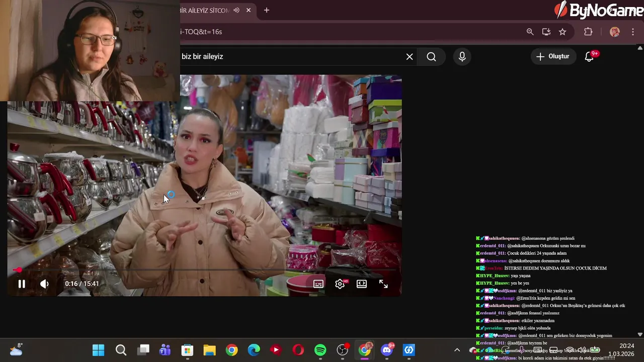The image size is (644, 362).
Task: Open the video player settings gear
Action: click(x=340, y=284)
